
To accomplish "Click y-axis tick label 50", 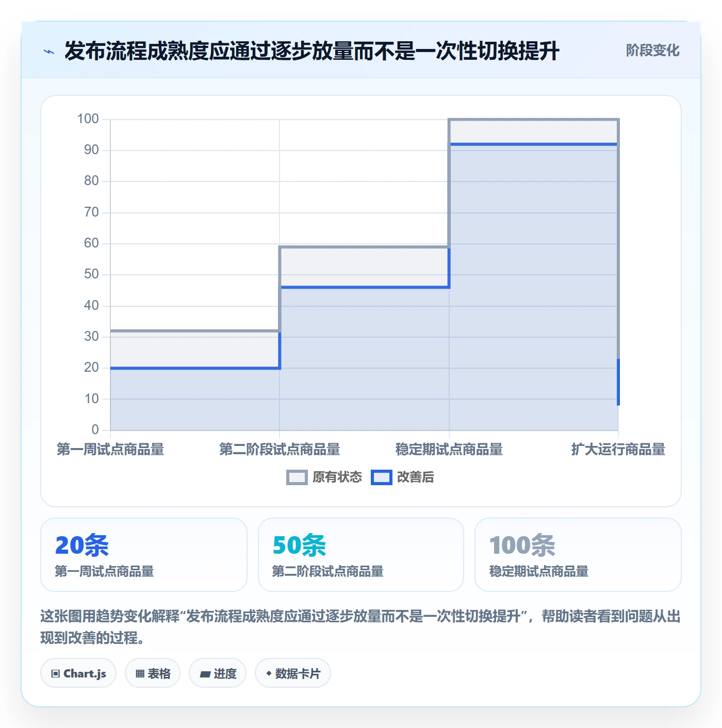I will point(91,274).
